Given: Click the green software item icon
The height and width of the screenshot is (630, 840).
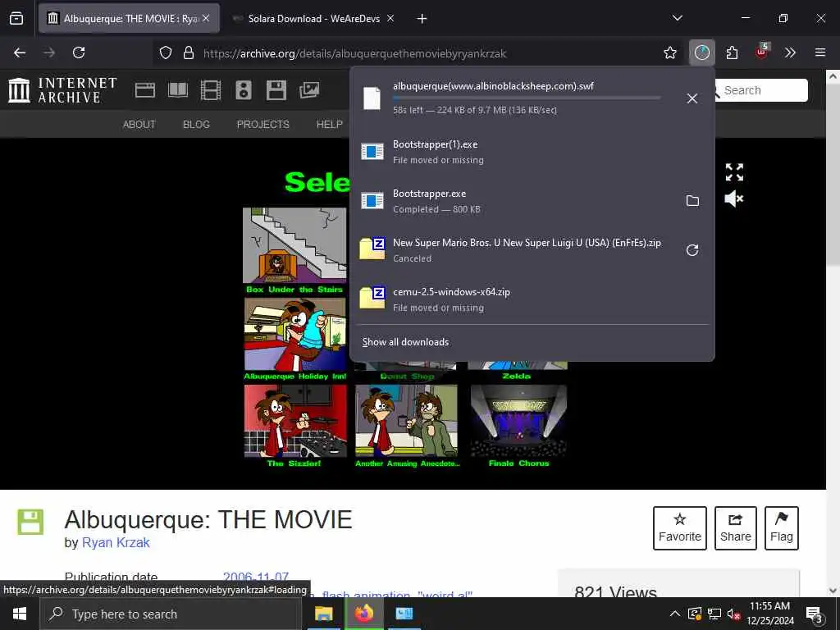Looking at the screenshot, I should pos(30,523).
